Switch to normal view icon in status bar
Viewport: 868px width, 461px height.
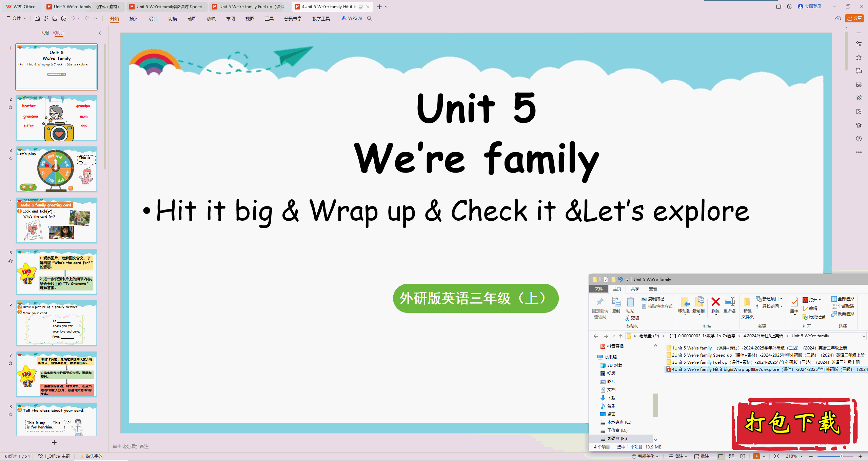pyautogui.click(x=721, y=456)
